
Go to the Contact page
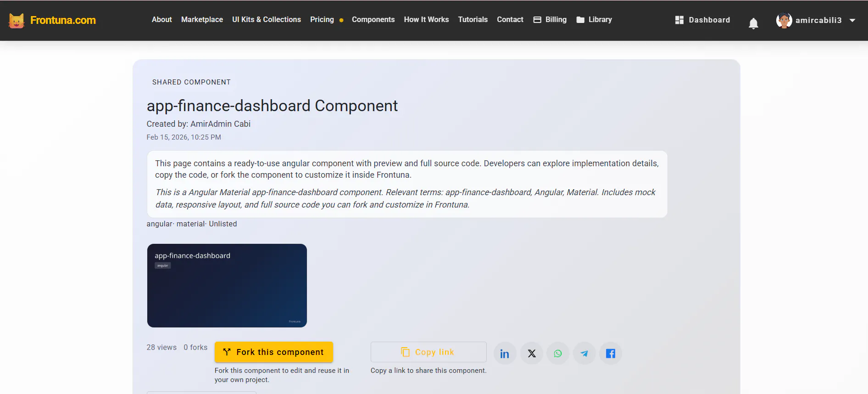pos(510,20)
